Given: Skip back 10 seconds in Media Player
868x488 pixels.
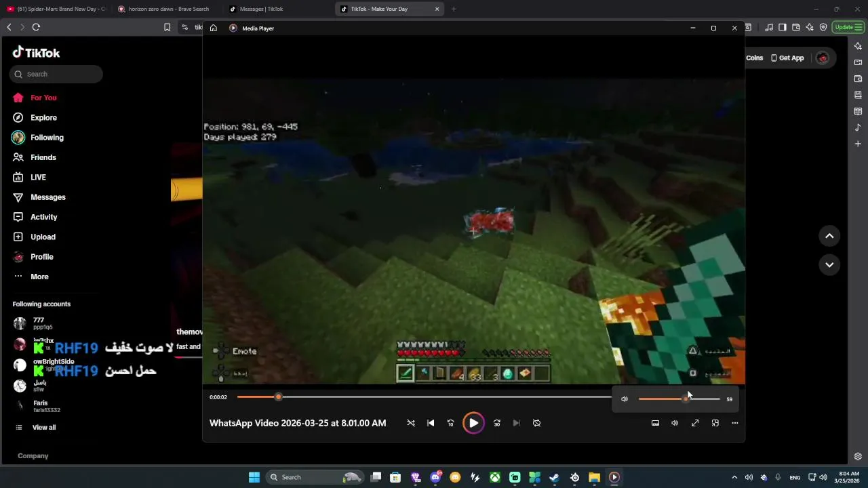Looking at the screenshot, I should [x=450, y=423].
